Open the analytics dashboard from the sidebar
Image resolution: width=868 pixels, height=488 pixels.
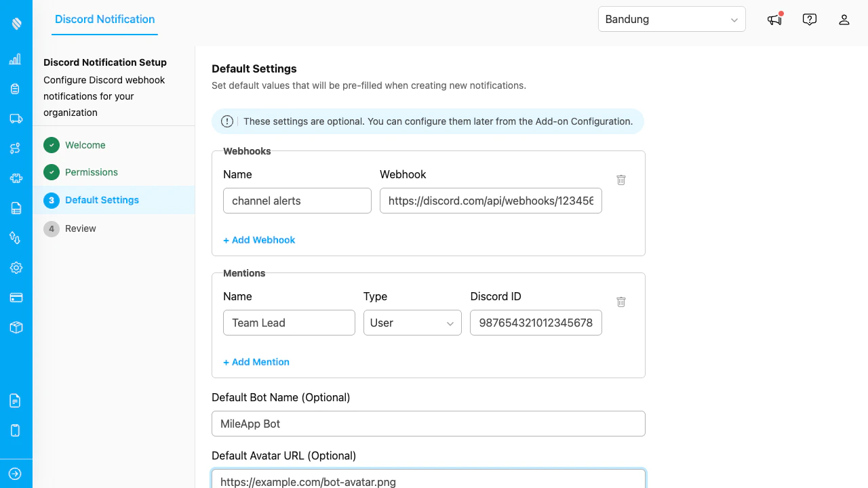(x=15, y=59)
